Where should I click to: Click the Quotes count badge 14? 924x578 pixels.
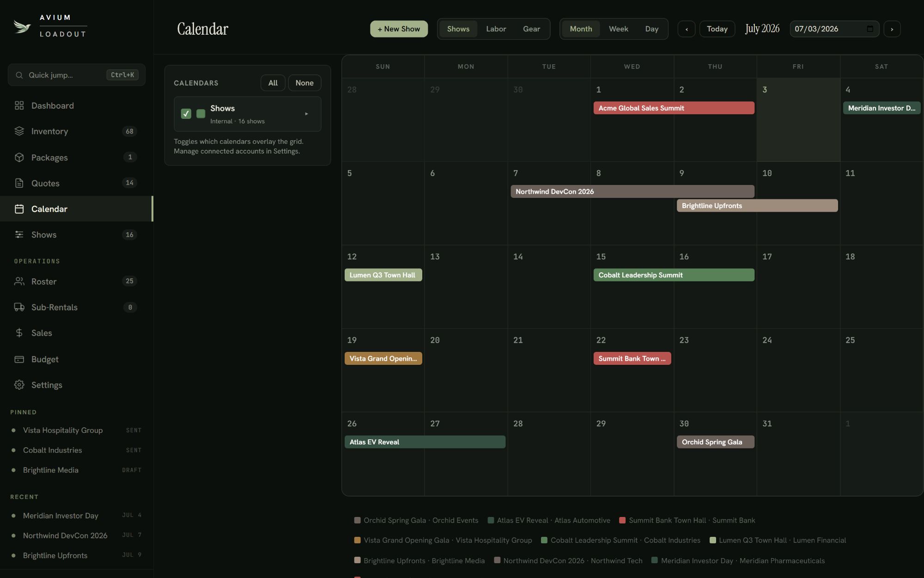coord(129,183)
